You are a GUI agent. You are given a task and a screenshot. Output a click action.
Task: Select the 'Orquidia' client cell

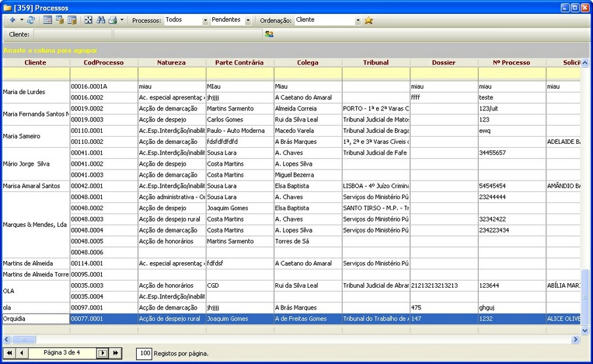[36, 319]
